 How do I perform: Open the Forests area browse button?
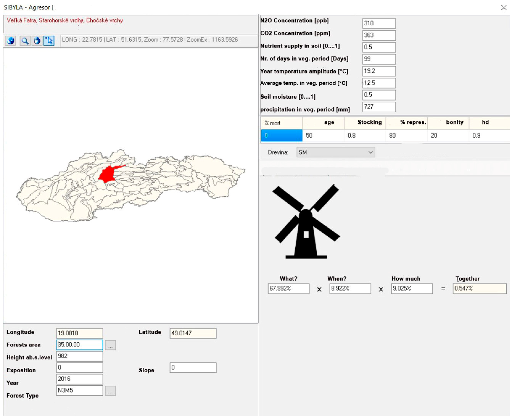coord(110,345)
